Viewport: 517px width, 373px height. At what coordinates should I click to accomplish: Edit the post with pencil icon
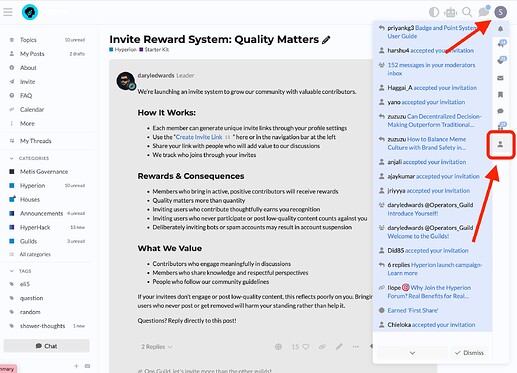[x=339, y=347]
